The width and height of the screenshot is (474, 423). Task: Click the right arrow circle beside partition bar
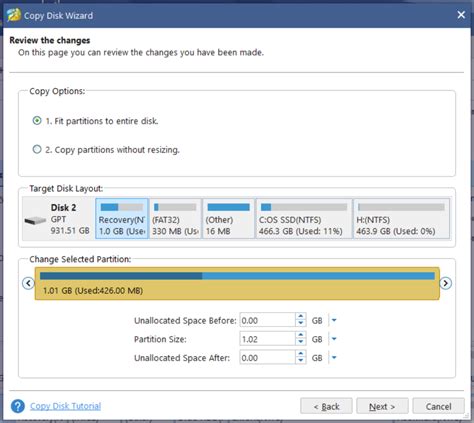446,283
